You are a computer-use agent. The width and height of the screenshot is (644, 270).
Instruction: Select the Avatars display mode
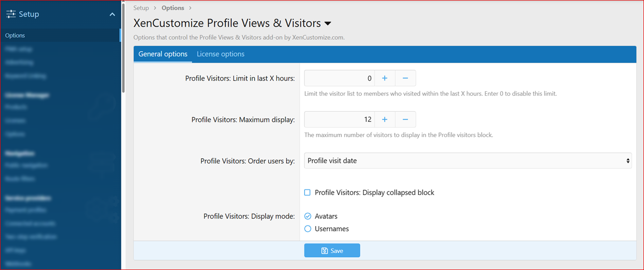[308, 216]
